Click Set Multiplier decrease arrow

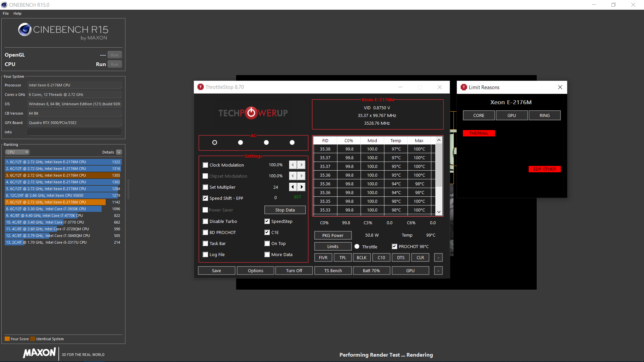(x=293, y=187)
